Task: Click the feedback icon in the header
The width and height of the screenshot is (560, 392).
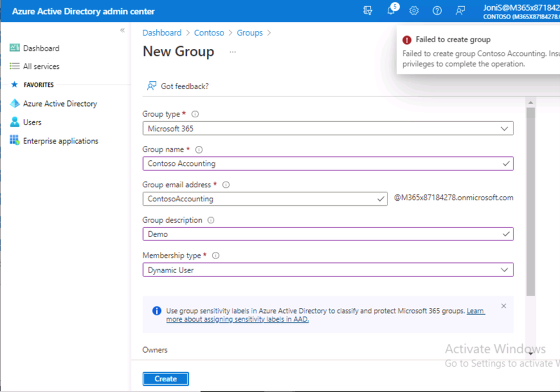Action: pyautogui.click(x=460, y=11)
